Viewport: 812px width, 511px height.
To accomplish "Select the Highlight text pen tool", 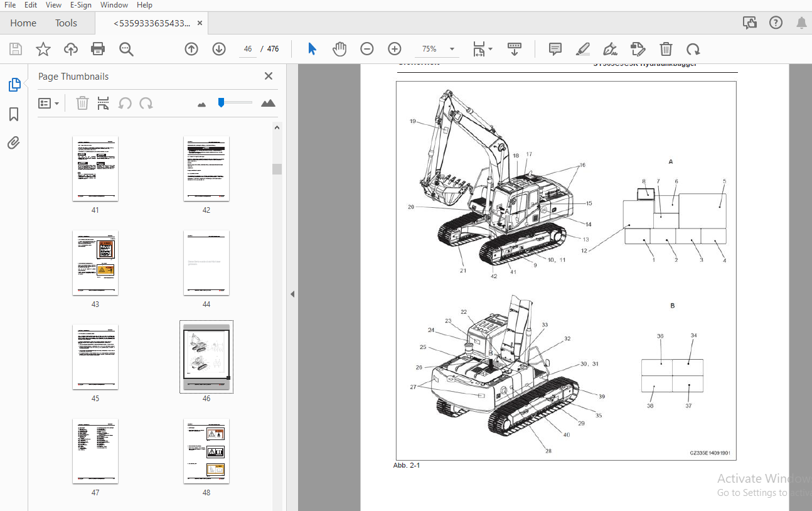I will pyautogui.click(x=583, y=49).
